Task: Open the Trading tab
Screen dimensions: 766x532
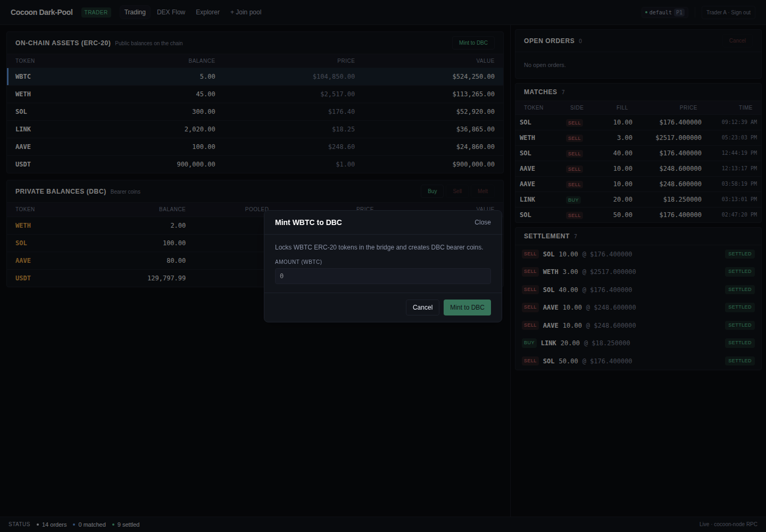Action: point(135,12)
